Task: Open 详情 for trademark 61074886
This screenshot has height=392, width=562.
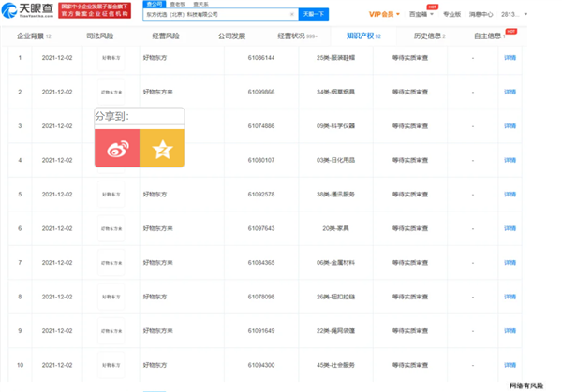Action: click(x=510, y=126)
